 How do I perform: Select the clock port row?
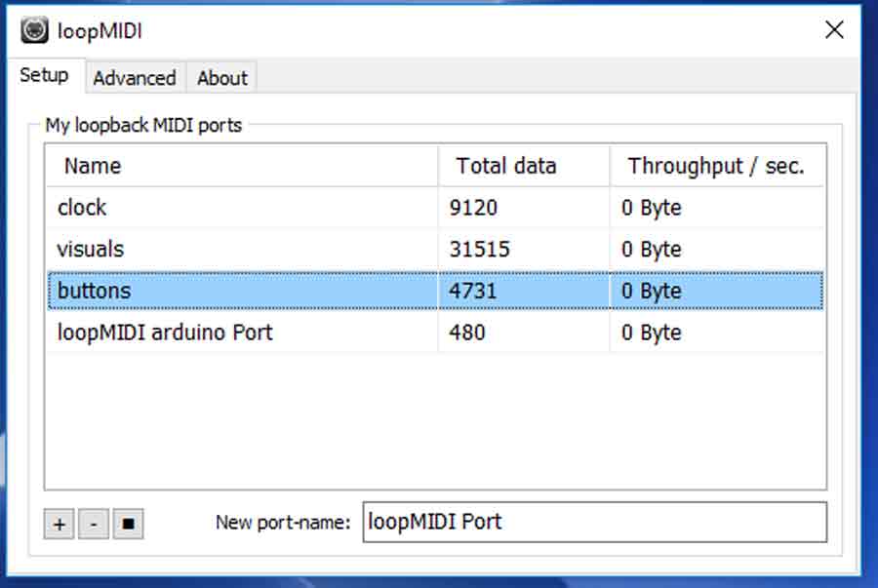point(435,208)
